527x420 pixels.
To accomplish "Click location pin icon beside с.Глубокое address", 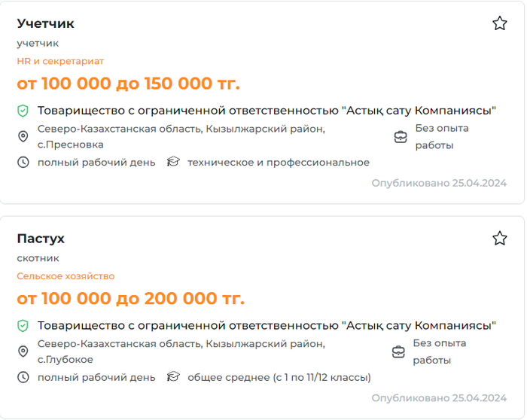I will coord(23,352).
